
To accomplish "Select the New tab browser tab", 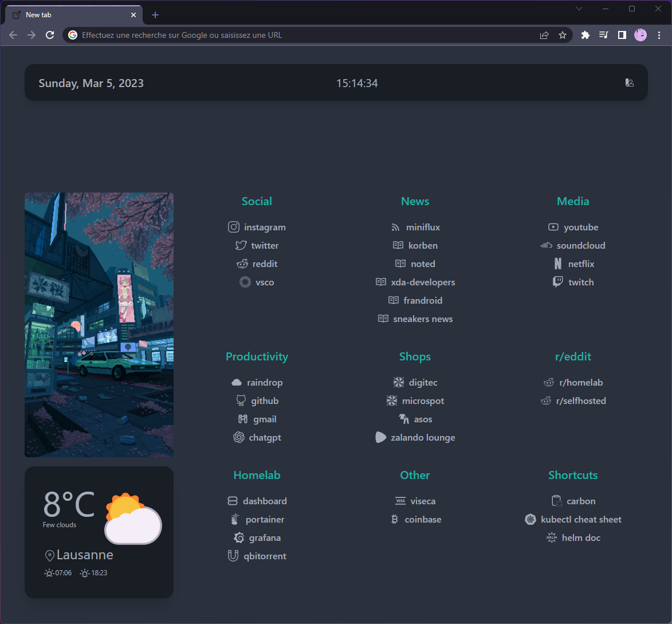I will (73, 15).
